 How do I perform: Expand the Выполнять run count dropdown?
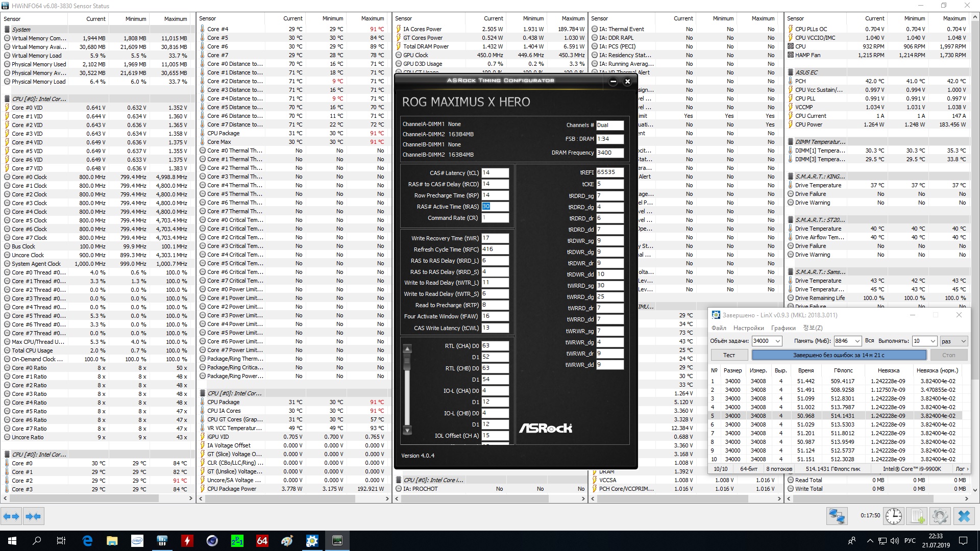pyautogui.click(x=933, y=341)
